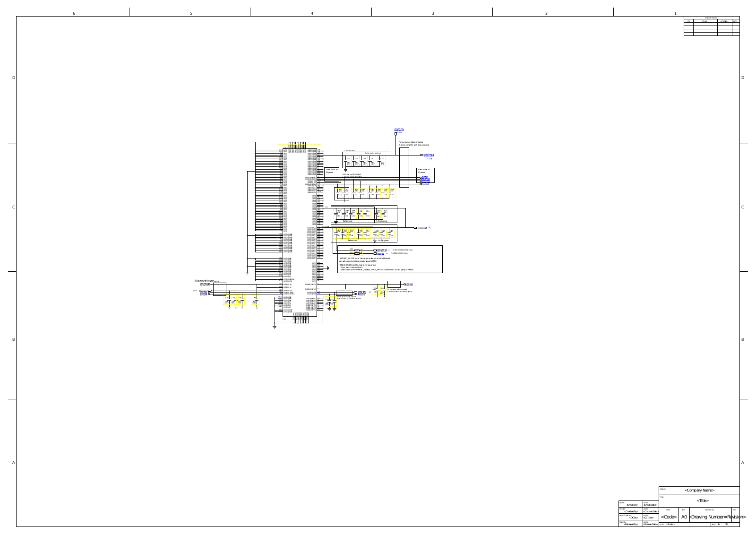This screenshot has width=756, height=535.
Task: Select the <Released By> field
Action: (631, 524)
